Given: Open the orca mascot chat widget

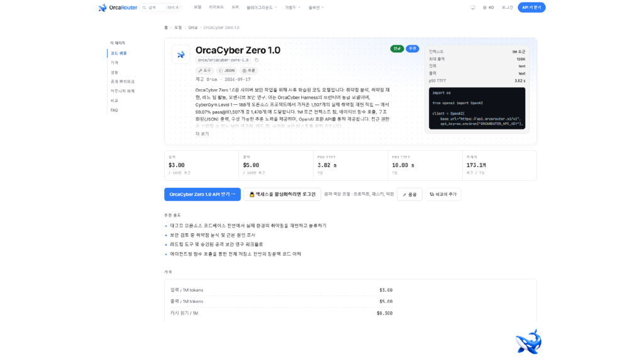Looking at the screenshot, I should coord(528,341).
